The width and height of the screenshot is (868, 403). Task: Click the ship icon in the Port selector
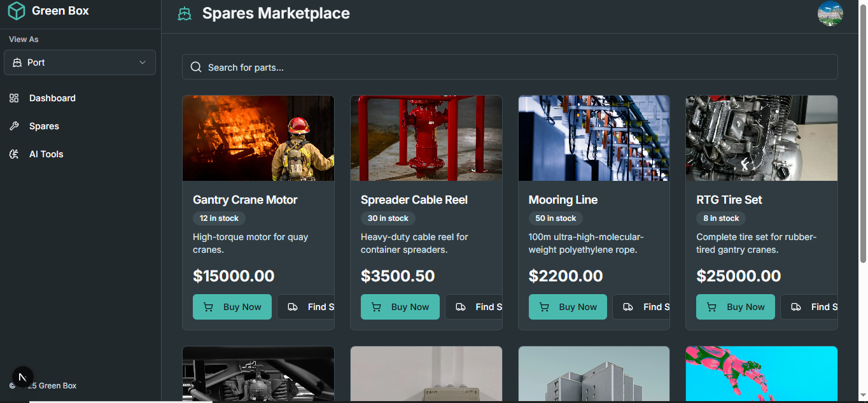(17, 62)
